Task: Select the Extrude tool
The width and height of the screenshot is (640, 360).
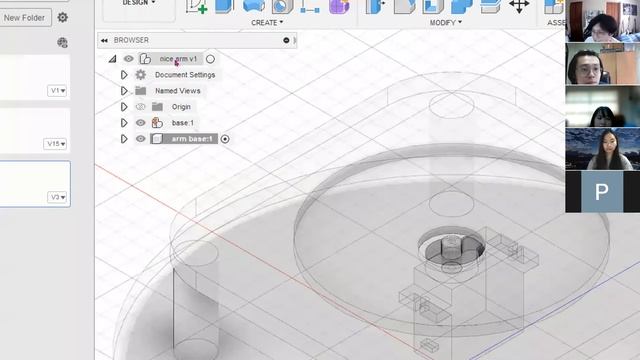Action: 224,7
